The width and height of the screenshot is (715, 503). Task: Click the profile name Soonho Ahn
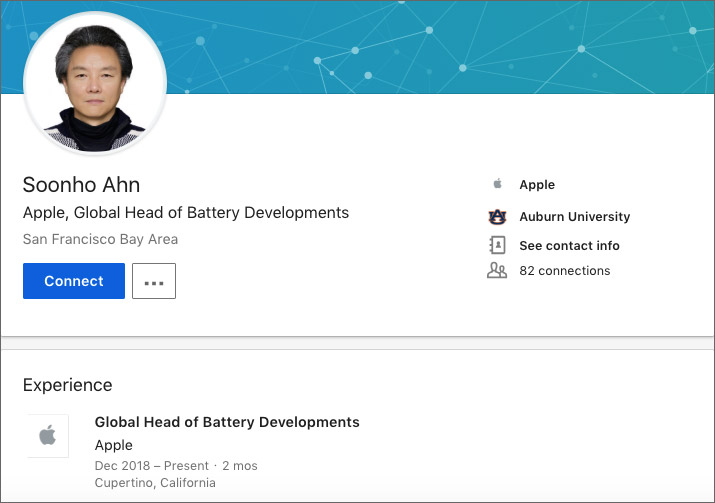(81, 185)
